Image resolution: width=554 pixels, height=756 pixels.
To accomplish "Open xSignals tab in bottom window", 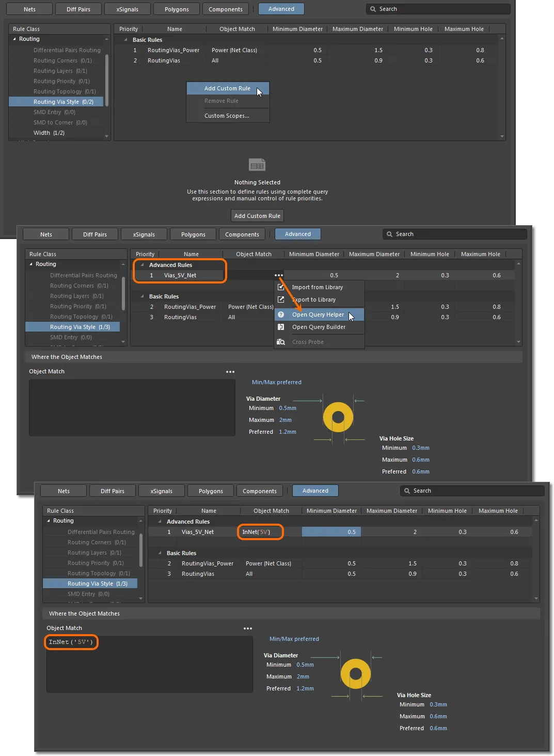I will pos(162,491).
